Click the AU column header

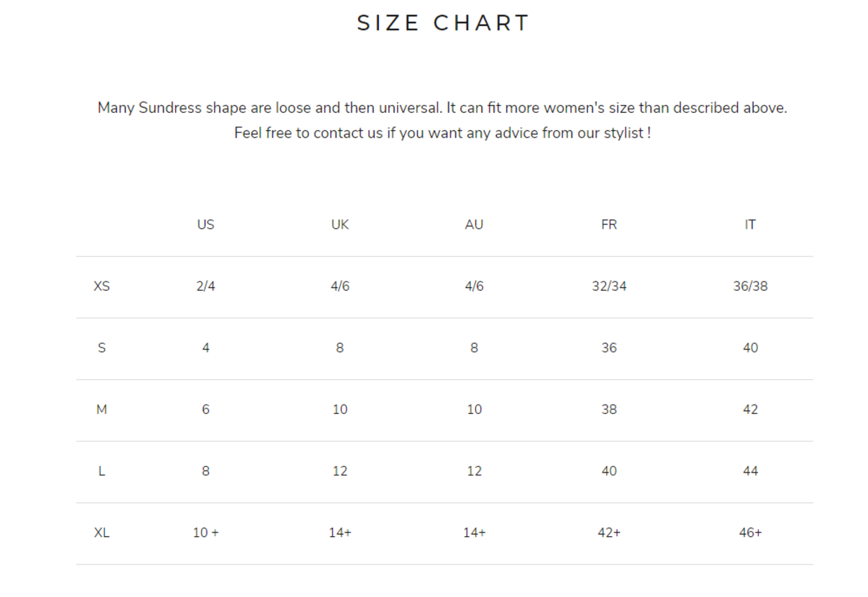tap(474, 224)
